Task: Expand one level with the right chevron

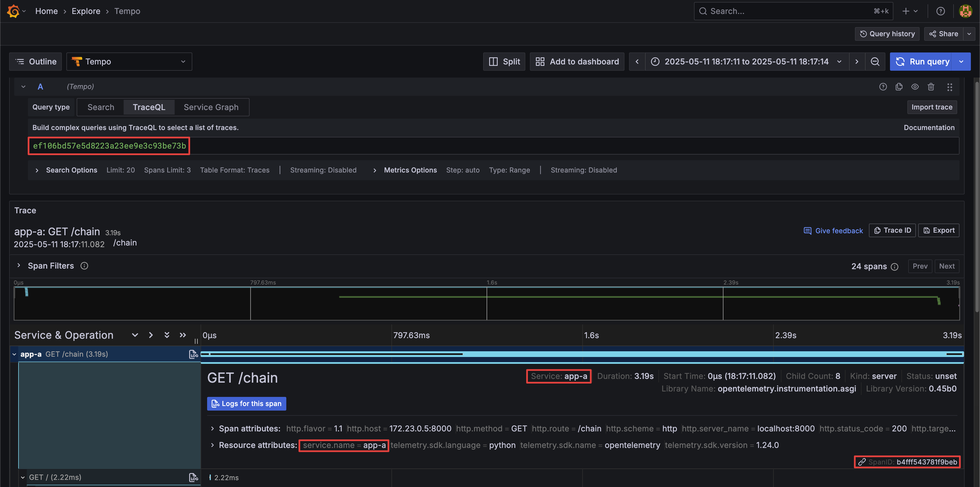Action: pos(151,335)
